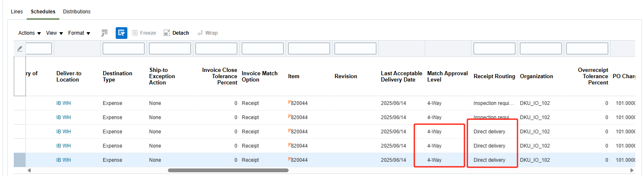Open IB WH link in the highlighted row
The image size is (644, 176).
[63, 160]
